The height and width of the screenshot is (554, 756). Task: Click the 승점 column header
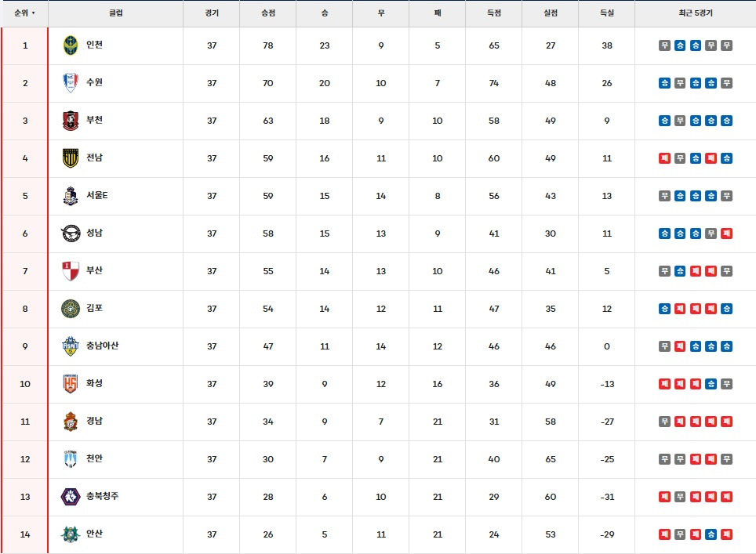coord(268,13)
